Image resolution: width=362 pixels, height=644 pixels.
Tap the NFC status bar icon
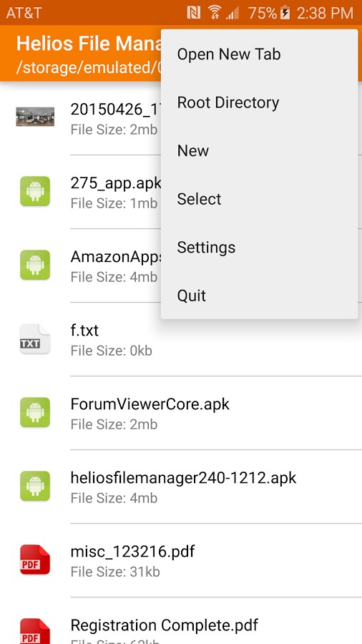click(x=194, y=13)
